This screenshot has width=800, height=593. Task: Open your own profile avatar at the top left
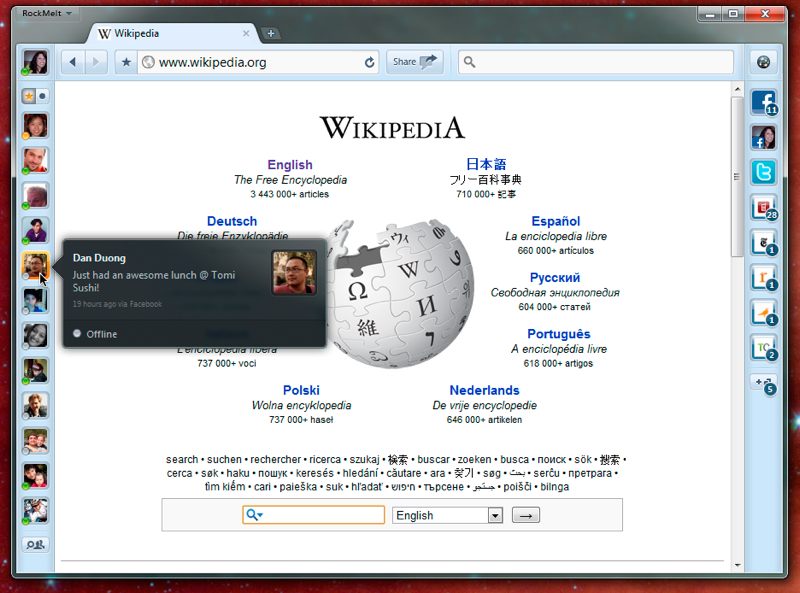(x=35, y=62)
